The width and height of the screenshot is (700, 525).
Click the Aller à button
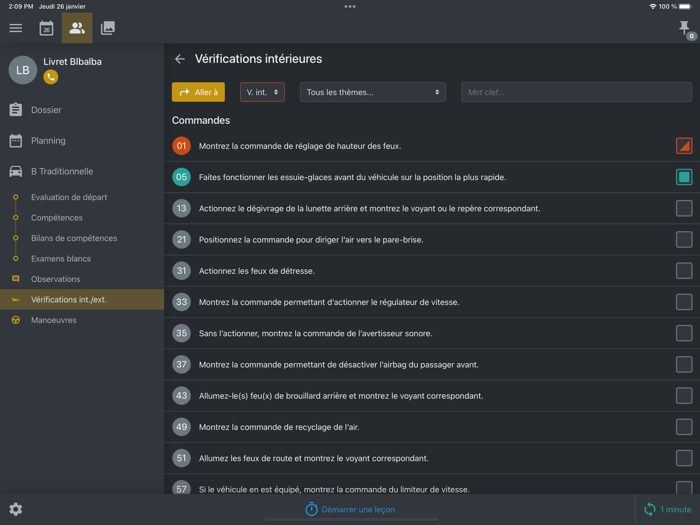[198, 92]
